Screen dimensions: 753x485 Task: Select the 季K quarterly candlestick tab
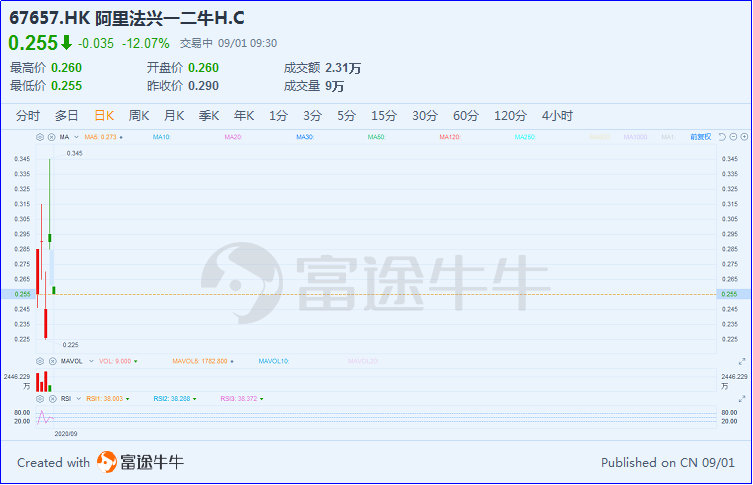point(209,116)
